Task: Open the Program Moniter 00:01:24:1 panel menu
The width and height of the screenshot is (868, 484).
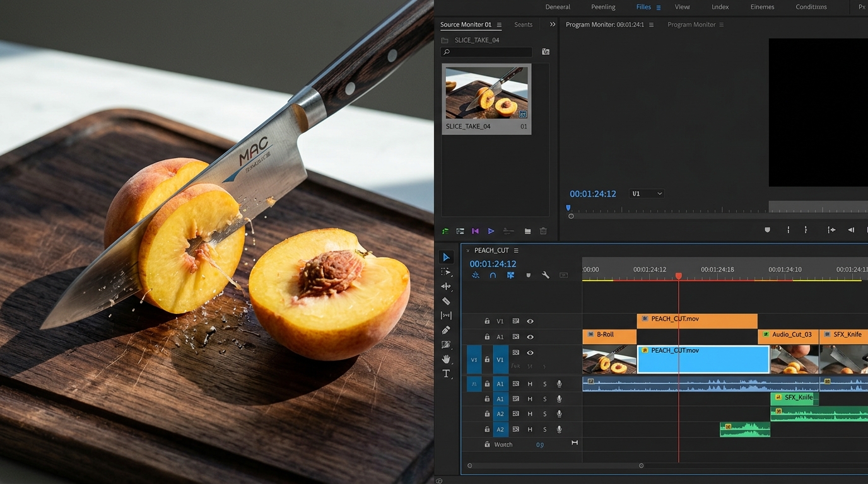Action: (x=651, y=25)
